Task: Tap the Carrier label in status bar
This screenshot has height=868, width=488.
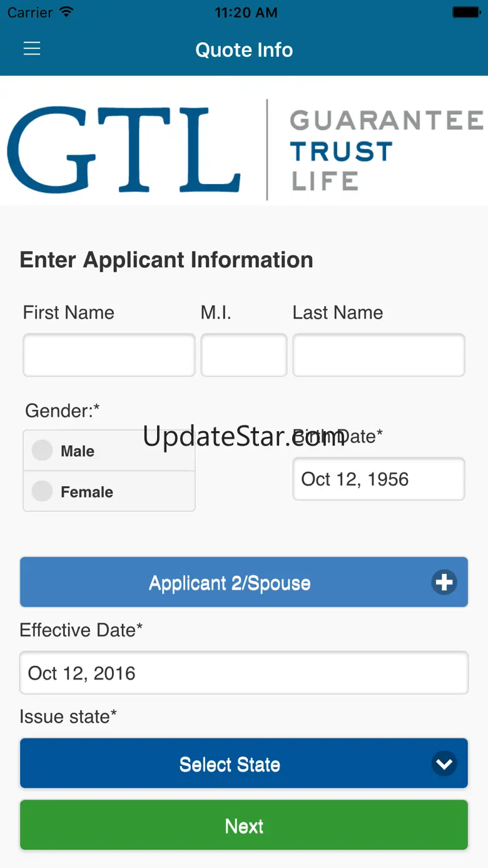Action: coord(30,13)
